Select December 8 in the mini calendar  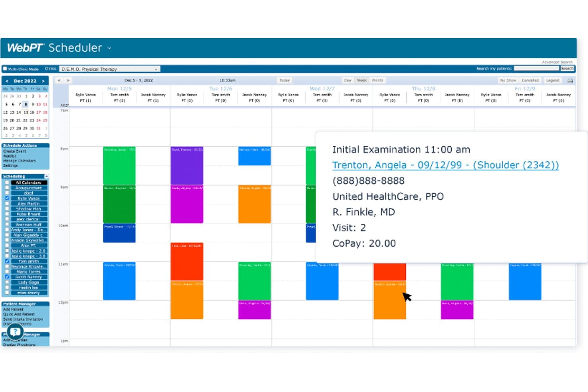click(26, 104)
